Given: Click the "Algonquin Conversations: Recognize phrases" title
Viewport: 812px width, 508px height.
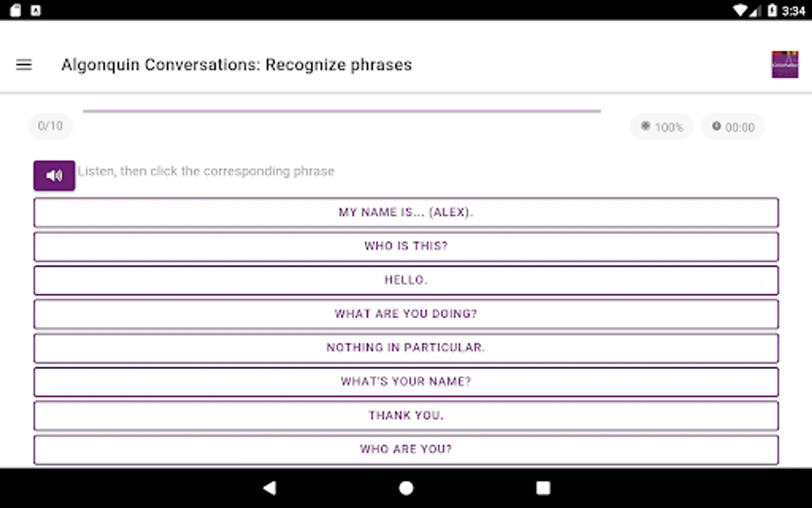Looking at the screenshot, I should [x=237, y=65].
